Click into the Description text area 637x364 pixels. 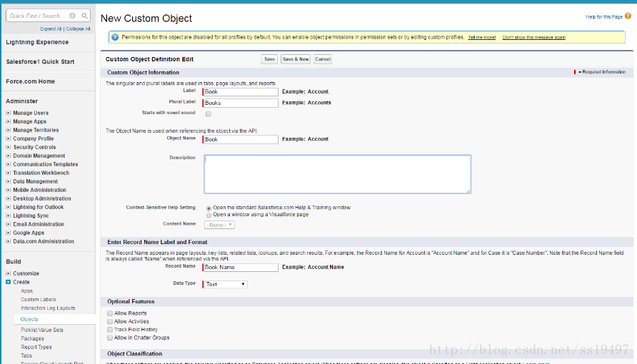pyautogui.click(x=338, y=174)
